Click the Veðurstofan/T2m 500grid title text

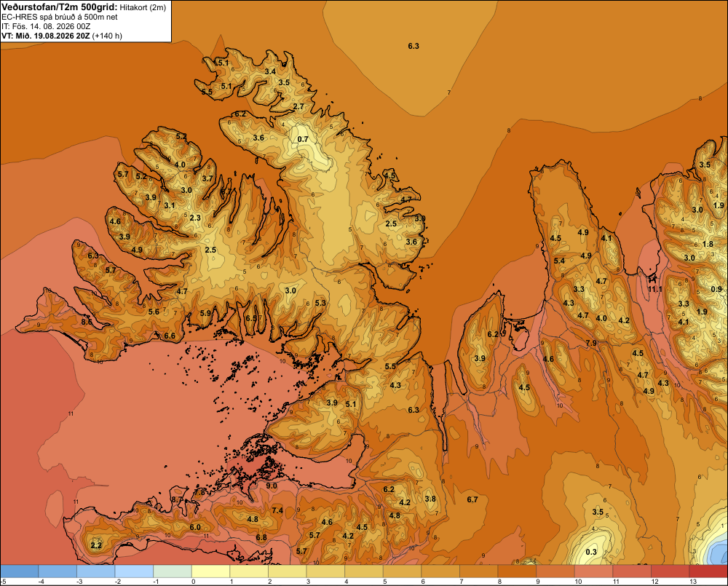click(x=59, y=7)
